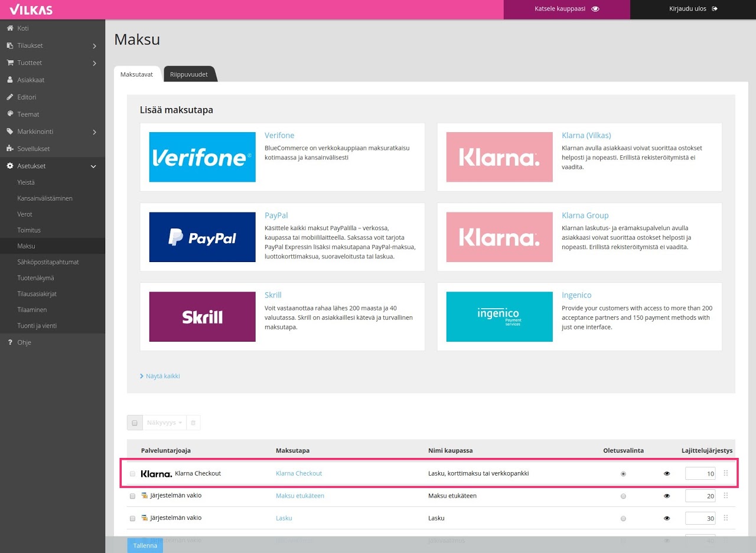The height and width of the screenshot is (553, 756).
Task: Click Kirjaudu ulos to log out
Action: tap(693, 9)
